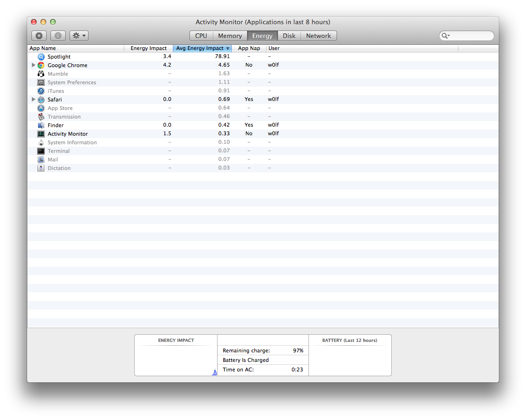
Task: Minimize the Activity Monitor window
Action: pos(43,22)
